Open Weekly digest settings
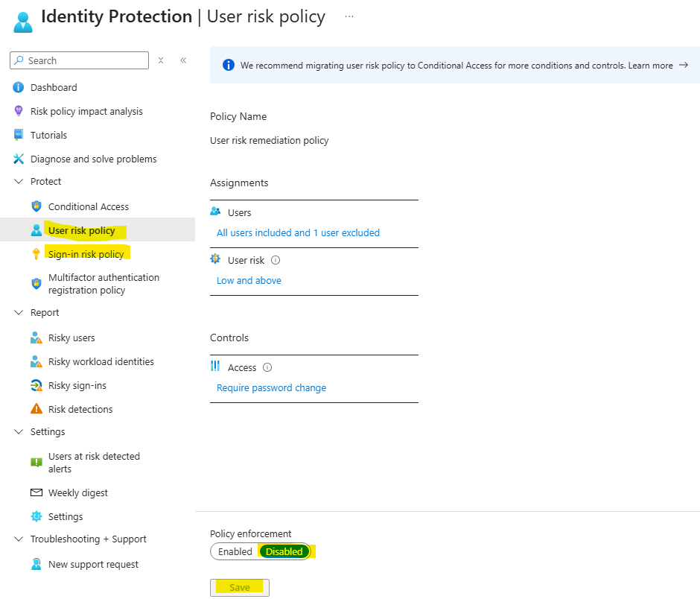 pos(78,492)
